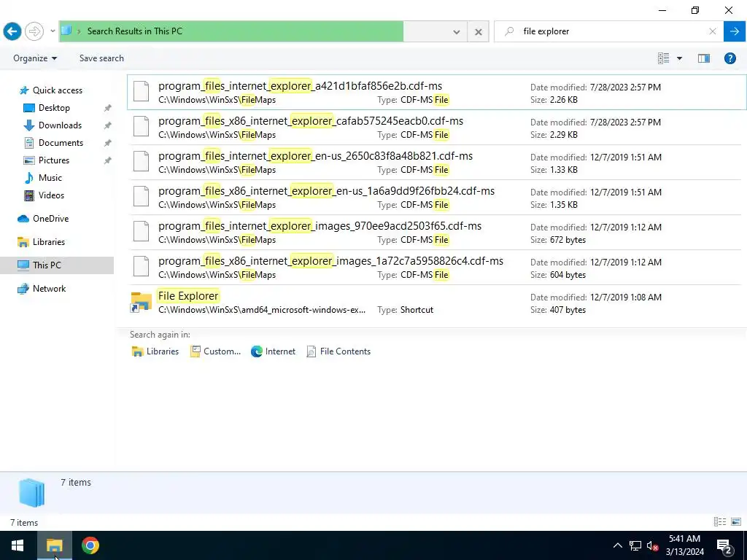Viewport: 747px width, 560px height.
Task: Search again in File Contents
Action: (x=338, y=351)
